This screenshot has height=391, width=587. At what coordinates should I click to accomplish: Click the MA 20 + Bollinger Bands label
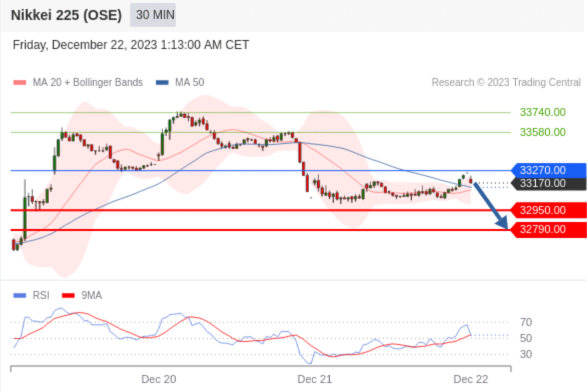[x=88, y=82]
